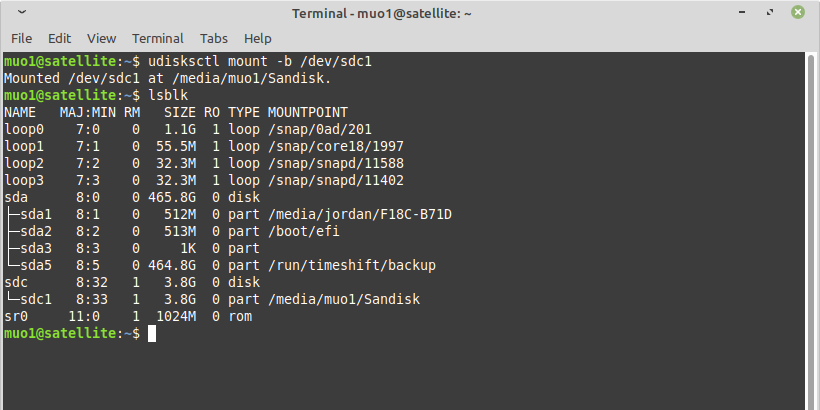Close the Terminal with the green X button
820x410 pixels.
click(799, 13)
